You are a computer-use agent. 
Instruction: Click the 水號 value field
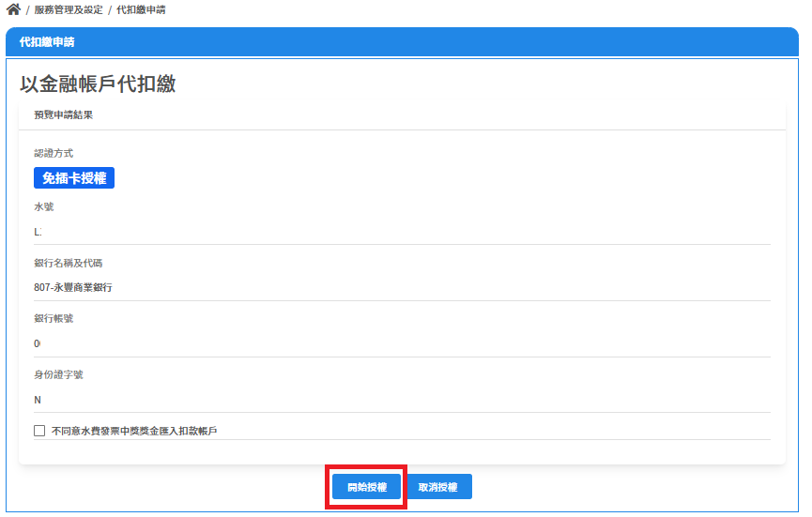[x=402, y=231]
